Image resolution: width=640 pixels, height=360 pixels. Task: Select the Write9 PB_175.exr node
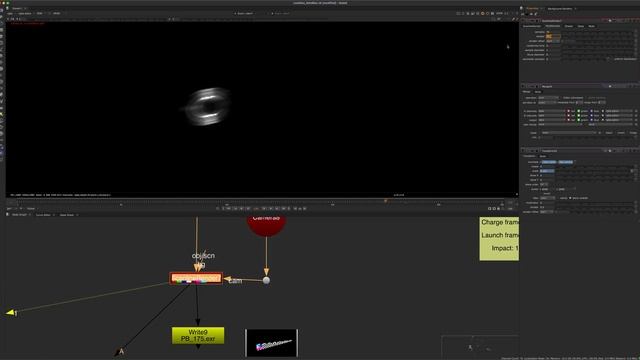(198, 336)
